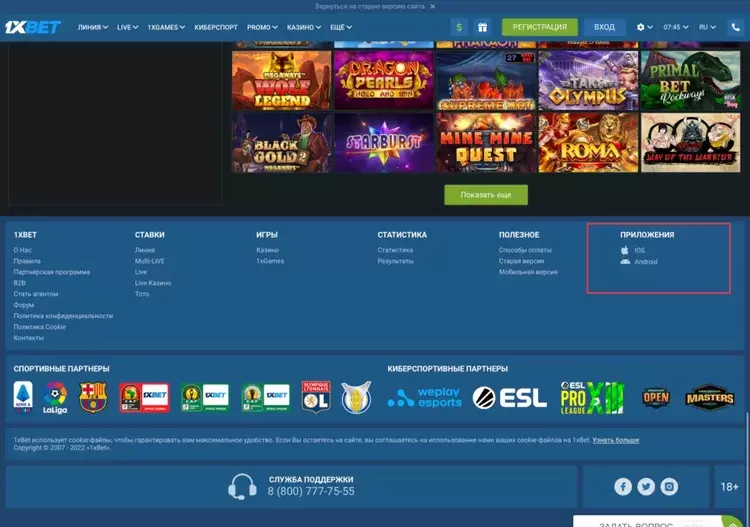The height and width of the screenshot is (527, 750).
Task: Open the Live-Казино footer link
Action: pos(153,283)
